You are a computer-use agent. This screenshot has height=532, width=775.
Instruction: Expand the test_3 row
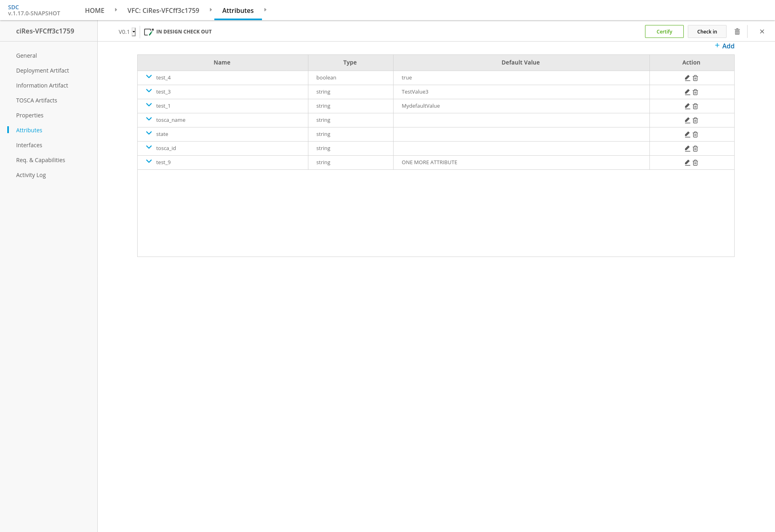[x=149, y=91]
